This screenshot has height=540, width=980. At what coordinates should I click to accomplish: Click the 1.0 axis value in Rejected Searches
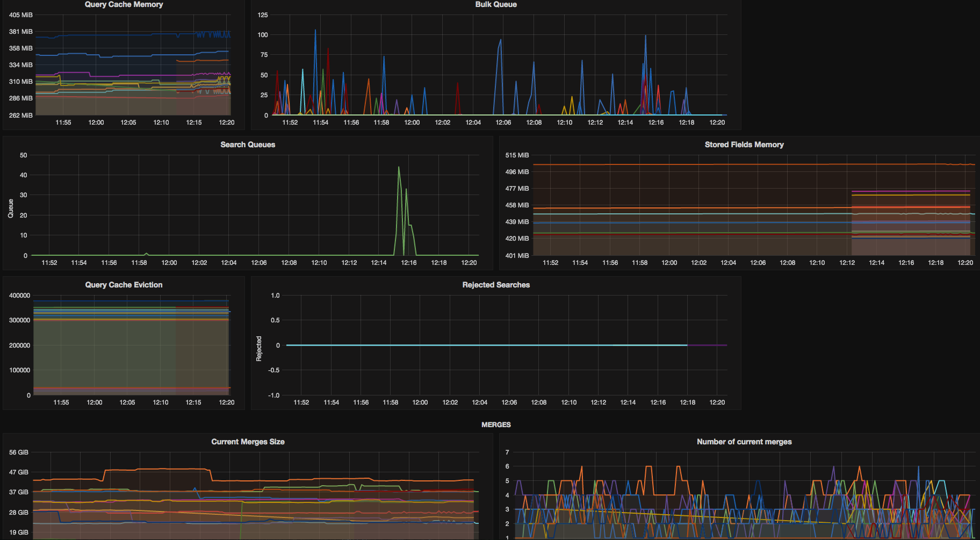275,296
